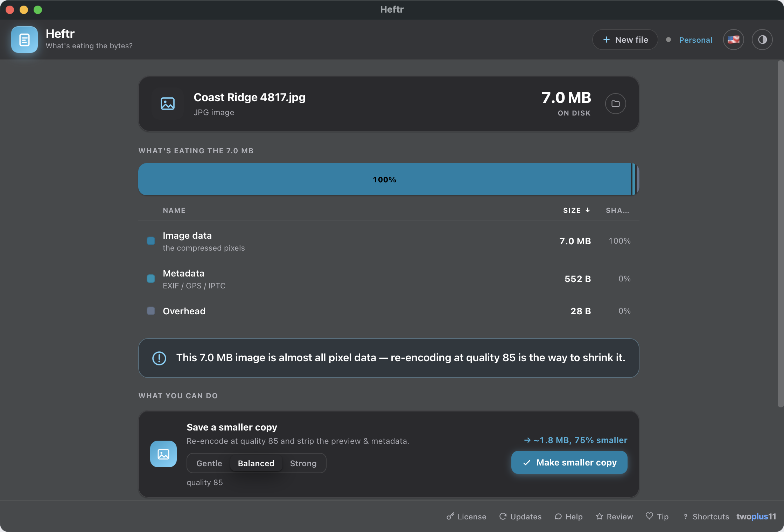Click the Metadata color swatch
784x532 pixels.
click(x=151, y=279)
